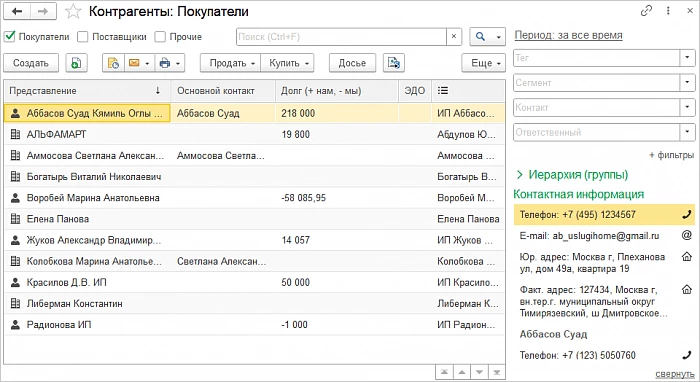The width and height of the screenshot is (700, 382).
Task: Click the house icon next to Факт. адрес
Action: pos(687,290)
